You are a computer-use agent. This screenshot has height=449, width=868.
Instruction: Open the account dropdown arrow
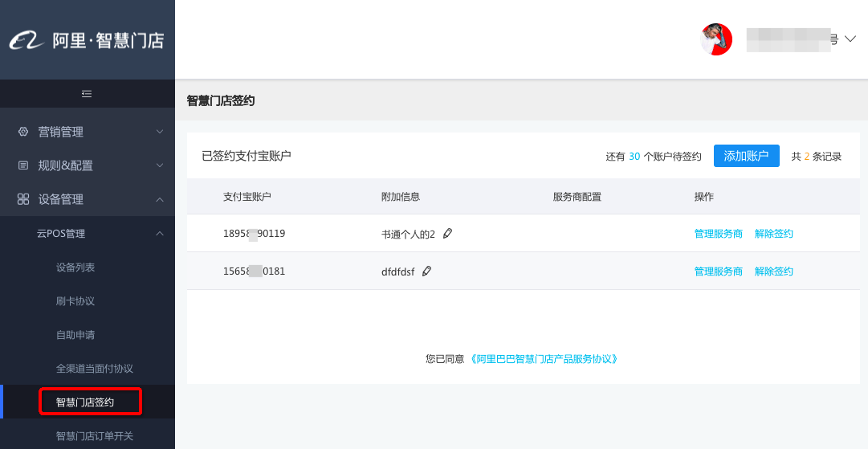[x=850, y=39]
